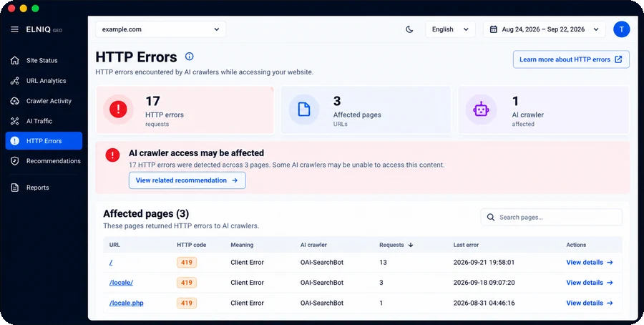Sort by Requests arrow icon
This screenshot has width=644, height=325.
tap(410, 245)
